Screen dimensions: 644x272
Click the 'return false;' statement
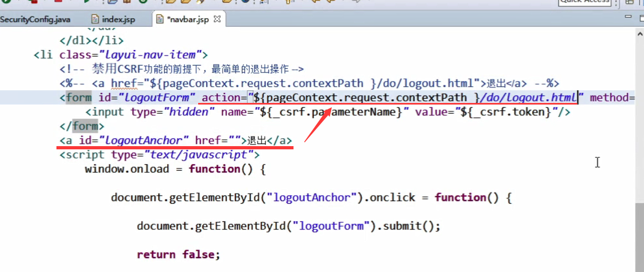[x=178, y=254]
